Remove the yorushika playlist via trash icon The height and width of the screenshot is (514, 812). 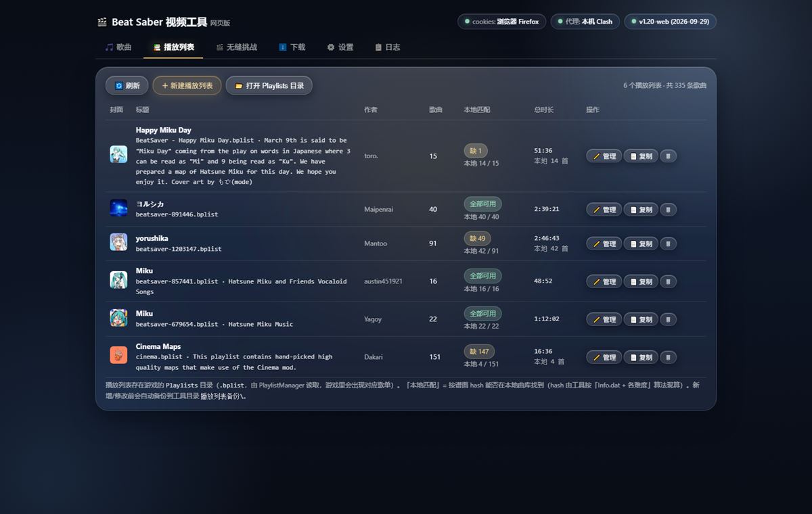point(668,243)
